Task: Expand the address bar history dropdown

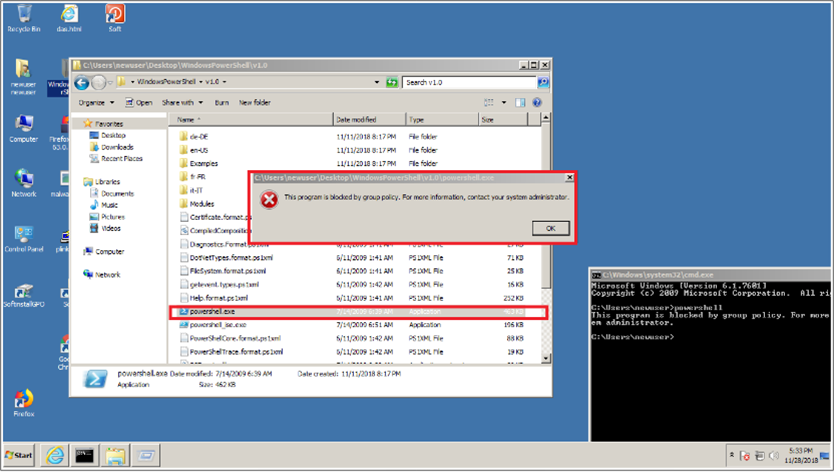Action: (x=377, y=82)
